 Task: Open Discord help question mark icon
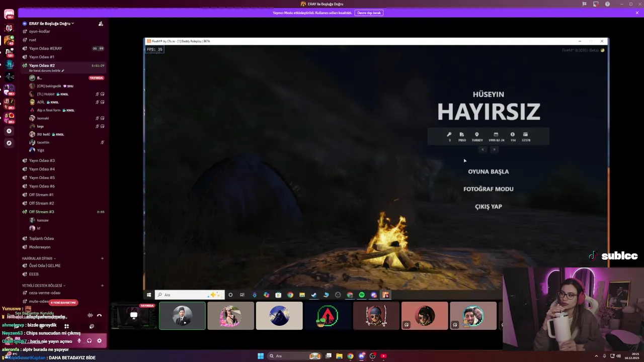click(x=607, y=4)
